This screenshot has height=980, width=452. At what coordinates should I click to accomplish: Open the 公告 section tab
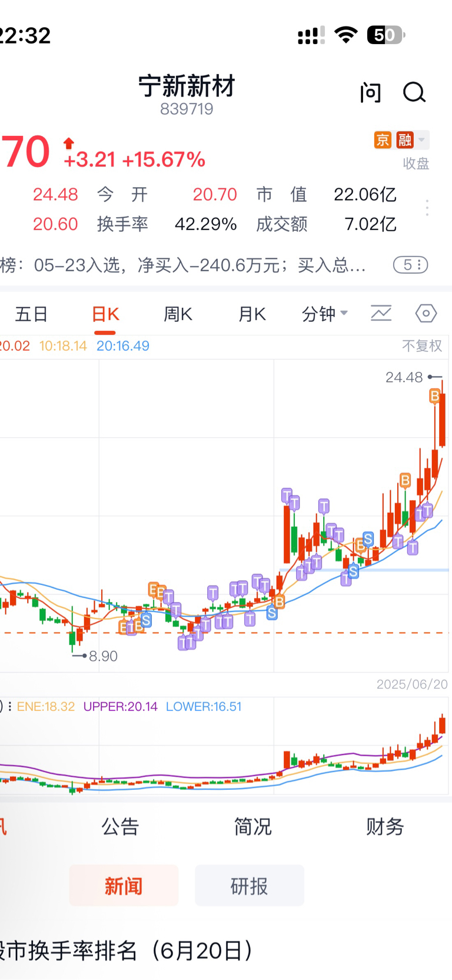tap(120, 827)
